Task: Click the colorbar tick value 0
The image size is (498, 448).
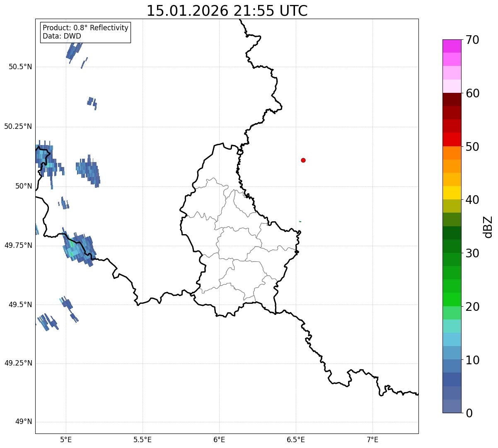Action: point(469,413)
